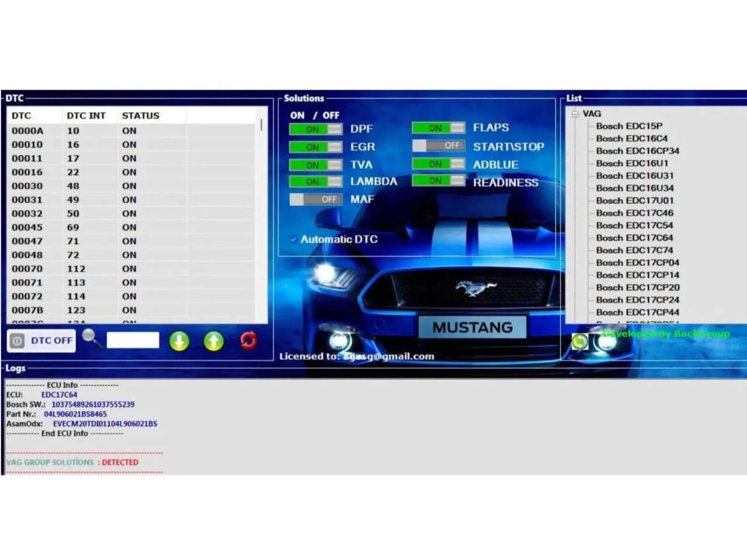Click the DTC column header
The width and height of the screenshot is (747, 560).
pos(34,116)
